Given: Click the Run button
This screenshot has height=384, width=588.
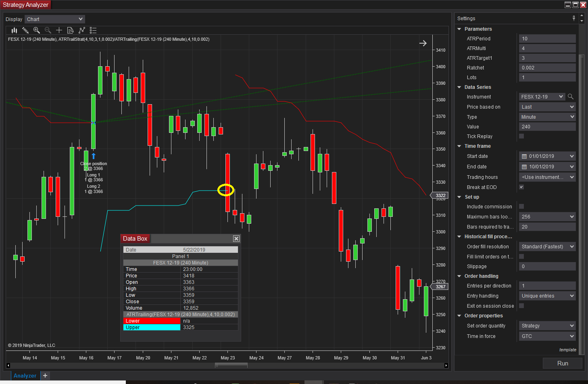Looking at the screenshot, I should 563,363.
